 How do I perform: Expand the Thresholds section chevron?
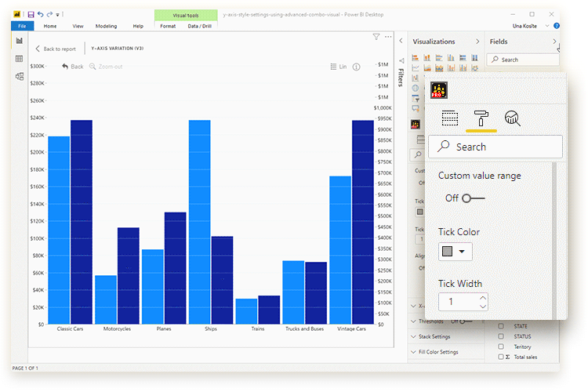click(413, 321)
